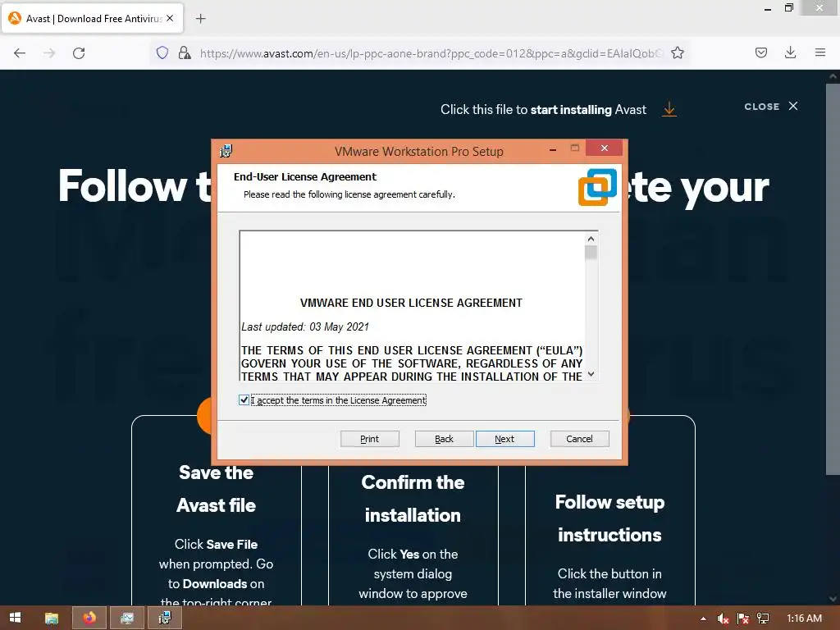Click the network tray icon
Image resolution: width=840 pixels, height=630 pixels.
point(763,619)
